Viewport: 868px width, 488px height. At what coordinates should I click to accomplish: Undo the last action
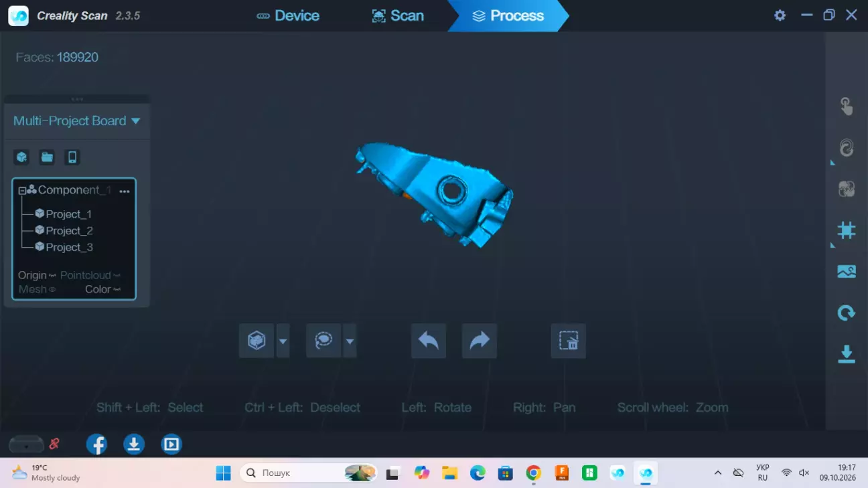[x=429, y=341]
